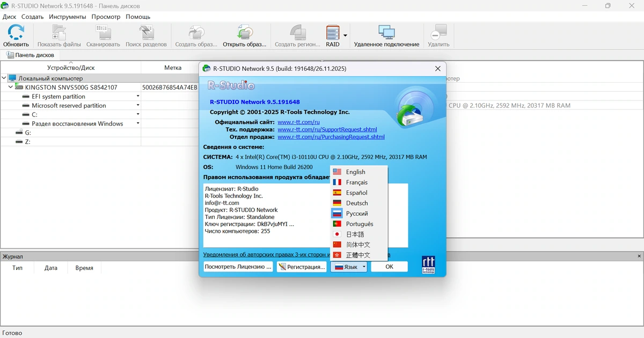Click the KINGSTON SNVS500G drive icon
The width and height of the screenshot is (644, 338).
click(x=19, y=87)
